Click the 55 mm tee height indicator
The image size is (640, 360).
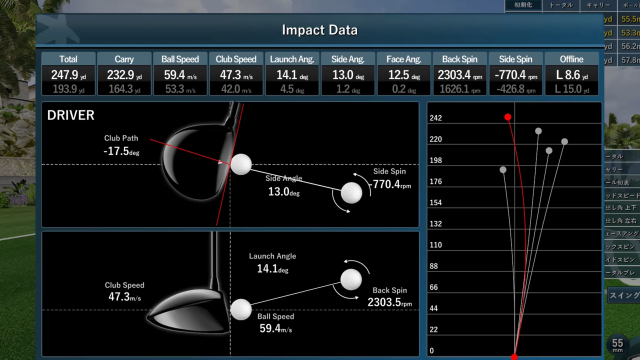(618, 345)
